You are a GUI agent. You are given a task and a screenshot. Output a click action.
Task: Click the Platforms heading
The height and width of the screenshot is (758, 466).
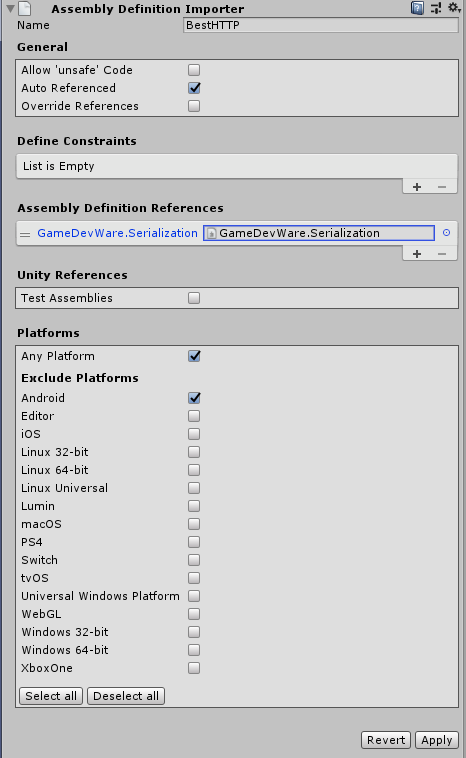pos(48,333)
